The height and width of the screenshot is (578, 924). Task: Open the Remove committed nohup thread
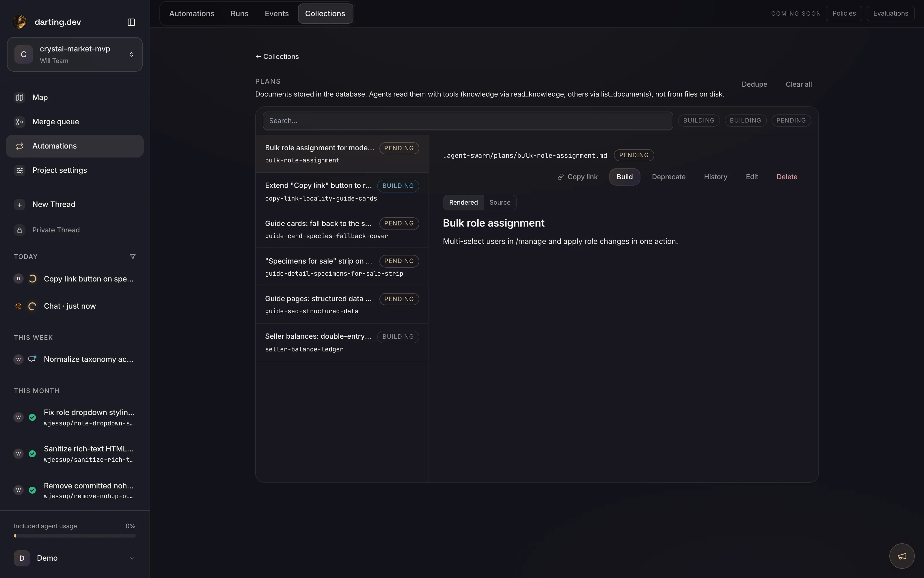(75, 490)
